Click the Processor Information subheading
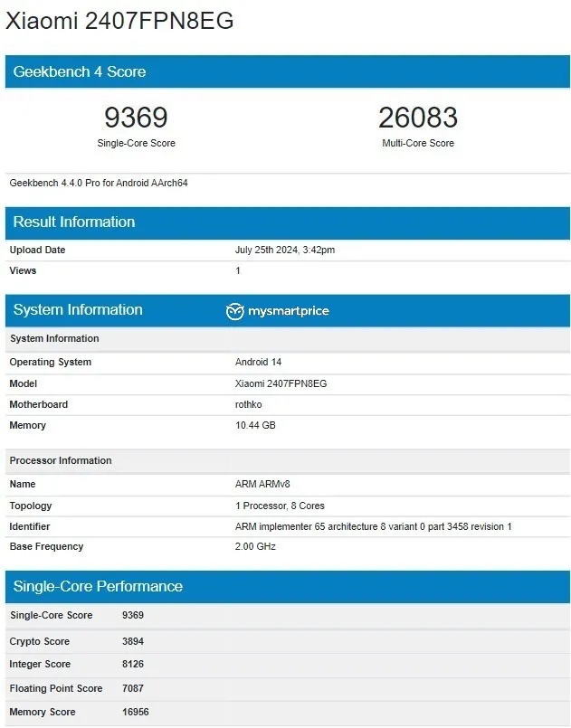The width and height of the screenshot is (571, 728). pyautogui.click(x=61, y=460)
